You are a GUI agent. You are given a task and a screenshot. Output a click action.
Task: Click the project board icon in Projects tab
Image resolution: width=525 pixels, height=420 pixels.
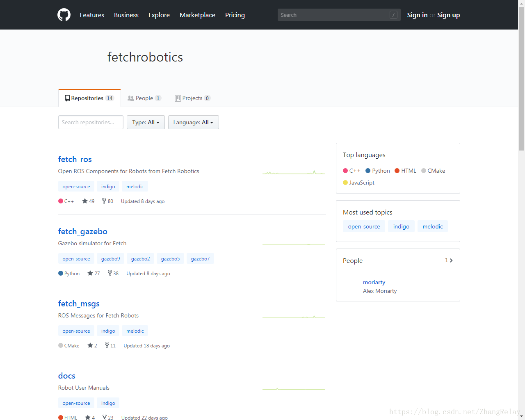(178, 98)
